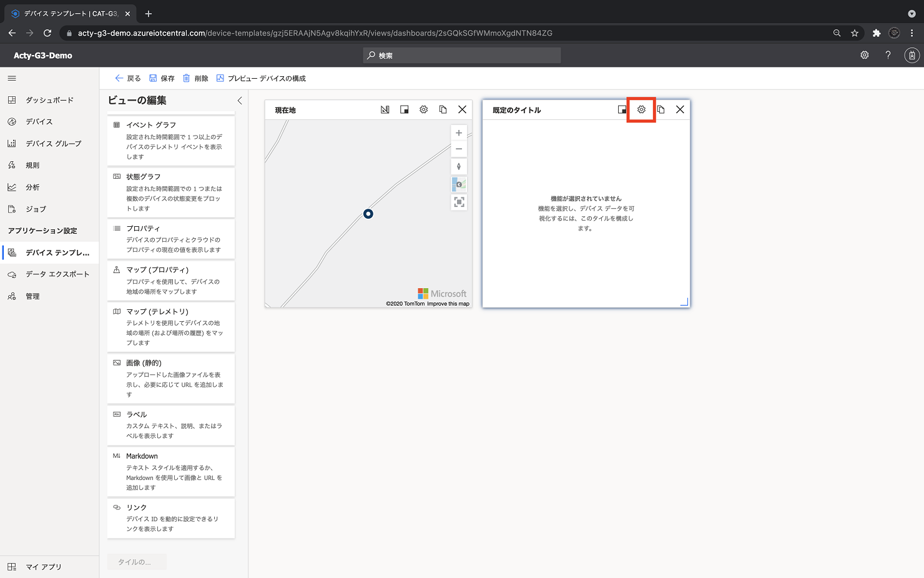
Task: Collapse the ビューの編集 panel
Action: pos(240,100)
